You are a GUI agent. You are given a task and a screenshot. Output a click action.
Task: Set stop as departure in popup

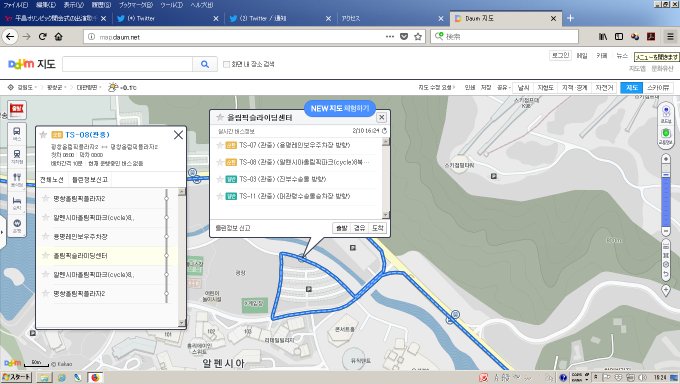point(342,228)
